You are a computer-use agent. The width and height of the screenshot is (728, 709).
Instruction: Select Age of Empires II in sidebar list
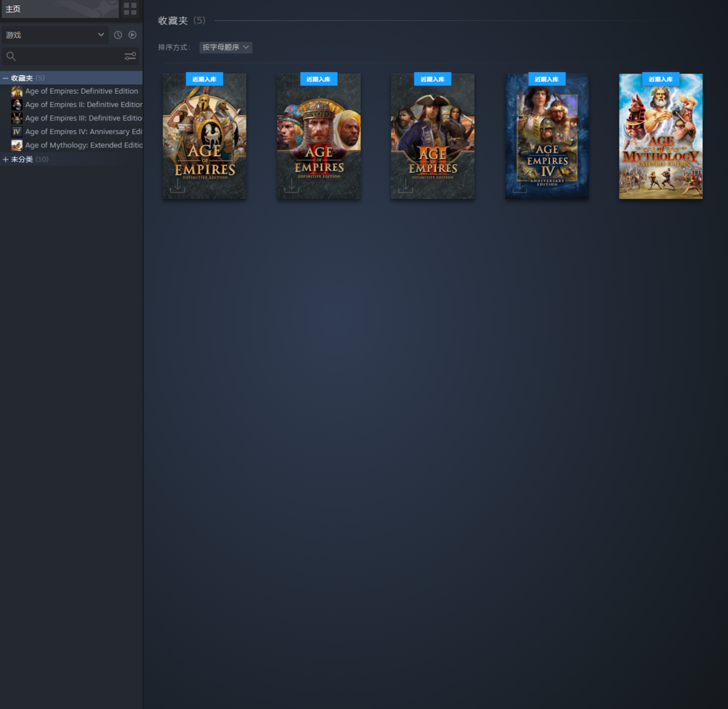(83, 105)
